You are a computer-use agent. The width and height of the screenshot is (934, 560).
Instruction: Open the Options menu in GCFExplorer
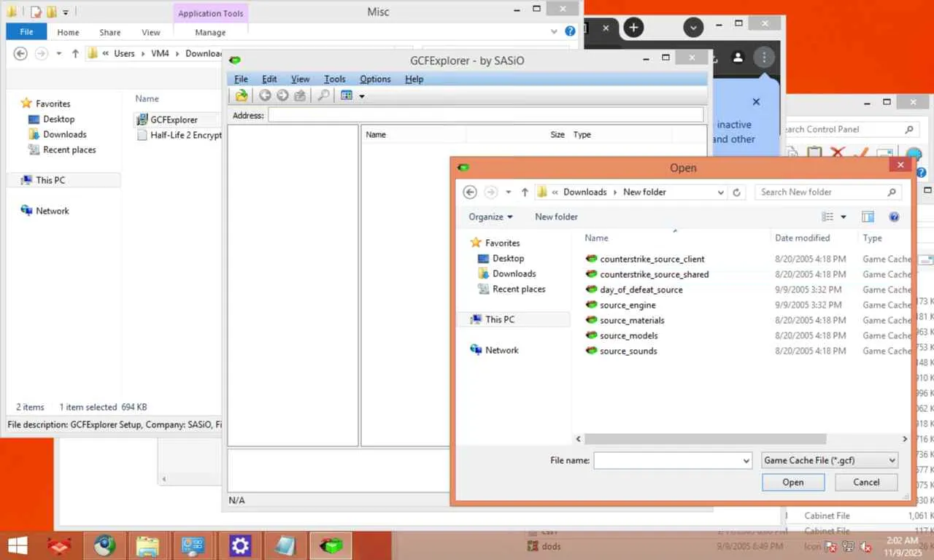pyautogui.click(x=375, y=79)
